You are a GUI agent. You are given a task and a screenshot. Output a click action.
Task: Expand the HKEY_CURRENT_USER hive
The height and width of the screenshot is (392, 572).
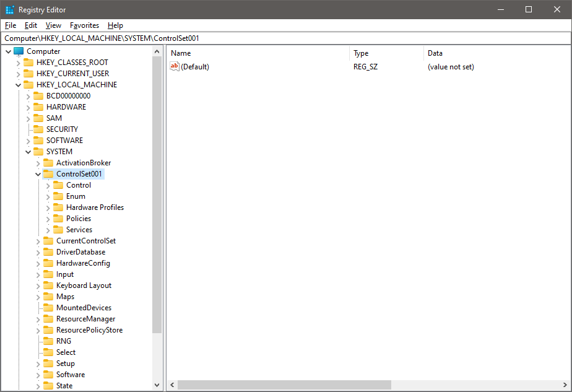18,74
